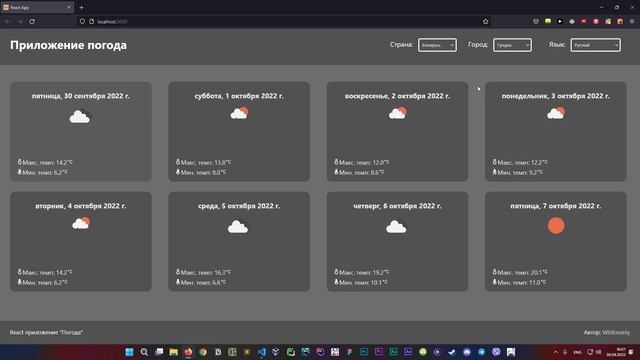Image resolution: width=640 pixels, height=360 pixels.
Task: Click the weather icon on the понедельник, 3 октября card
Action: click(556, 113)
